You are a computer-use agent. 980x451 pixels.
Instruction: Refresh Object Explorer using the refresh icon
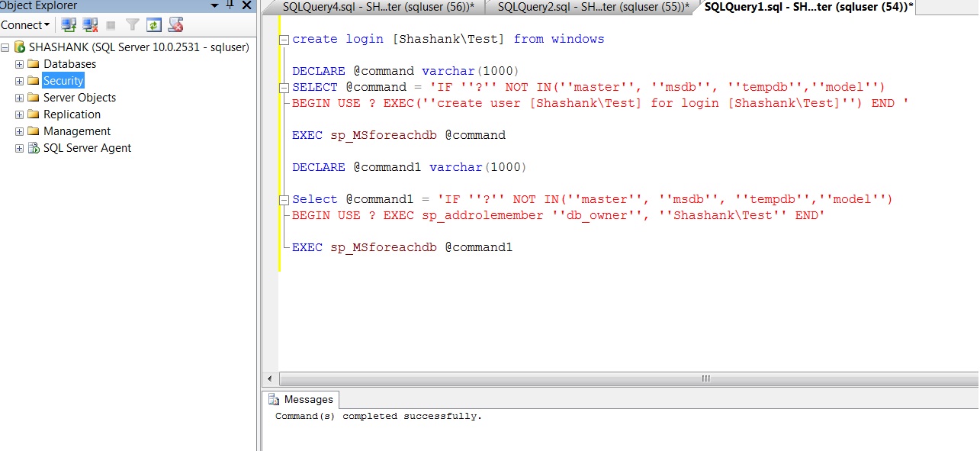[x=153, y=24]
